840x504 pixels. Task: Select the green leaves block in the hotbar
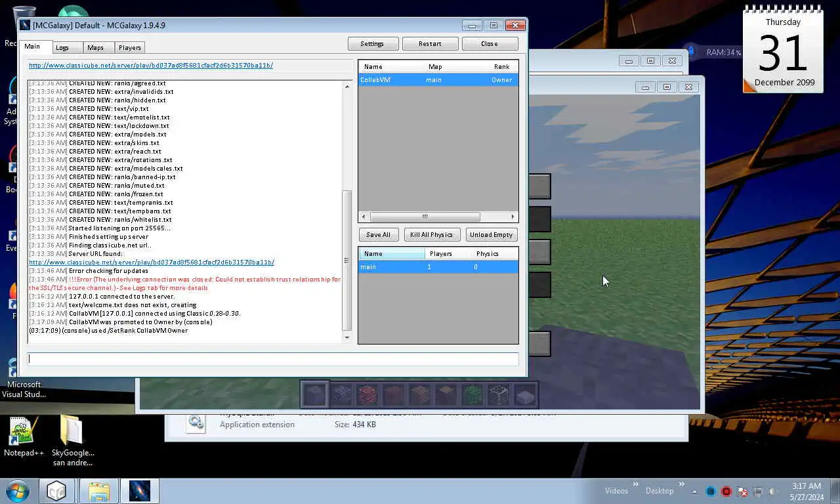point(472,394)
